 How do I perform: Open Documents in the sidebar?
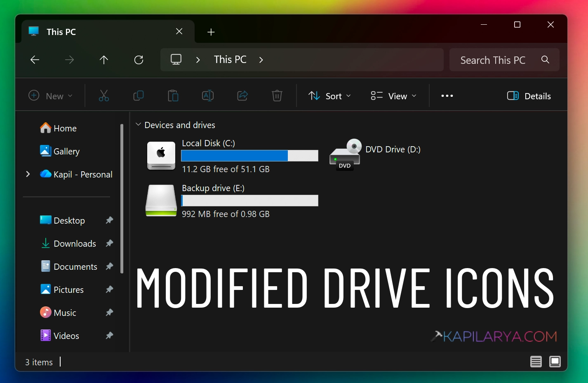[x=68, y=266]
